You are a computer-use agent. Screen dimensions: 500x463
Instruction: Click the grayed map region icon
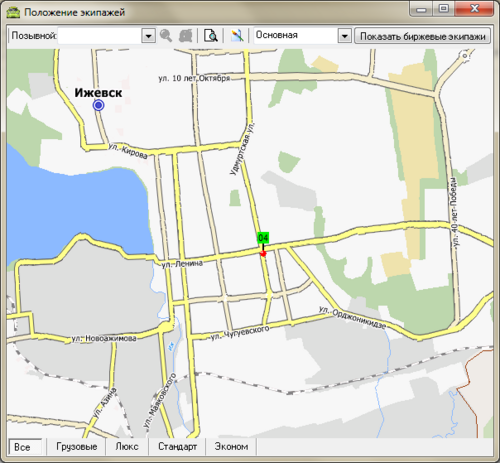pyautogui.click(x=186, y=35)
